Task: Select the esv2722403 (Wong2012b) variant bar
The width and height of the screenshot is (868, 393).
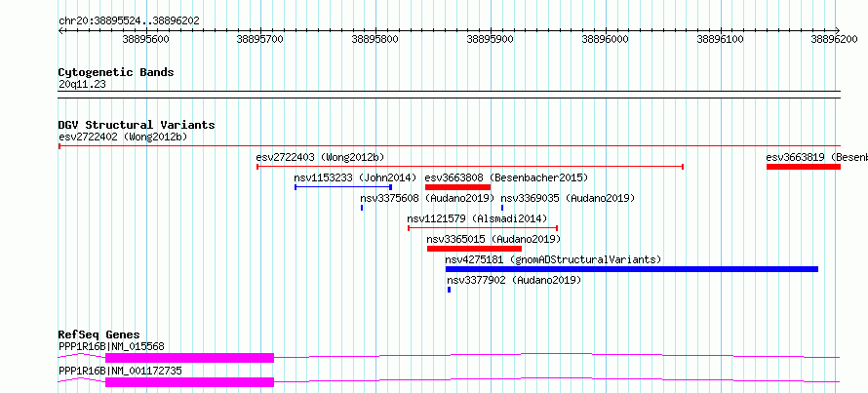Action: 470,167
